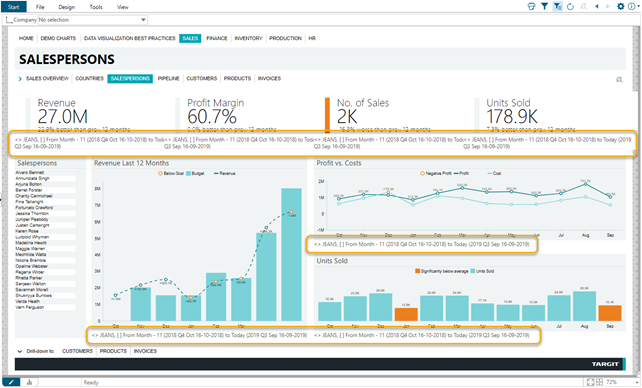642x388 pixels.
Task: Click the Units Sold 178.9K KPI value
Action: pyautogui.click(x=512, y=117)
